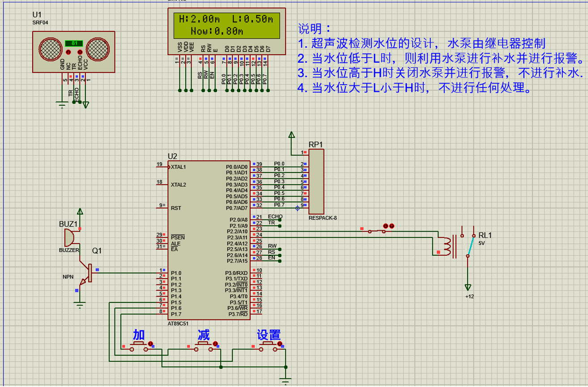Image resolution: width=588 pixels, height=387 pixels.
Task: Select the BUZ1 reference label
Action: [x=68, y=224]
